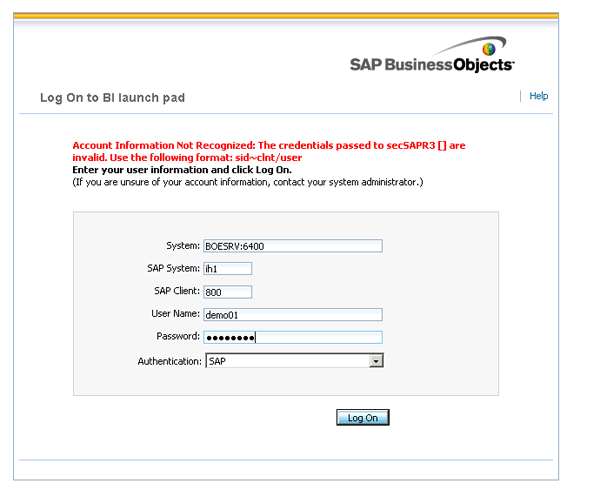Viewport: 600px width, 490px height.
Task: Click the Authentication label
Action: (169, 361)
